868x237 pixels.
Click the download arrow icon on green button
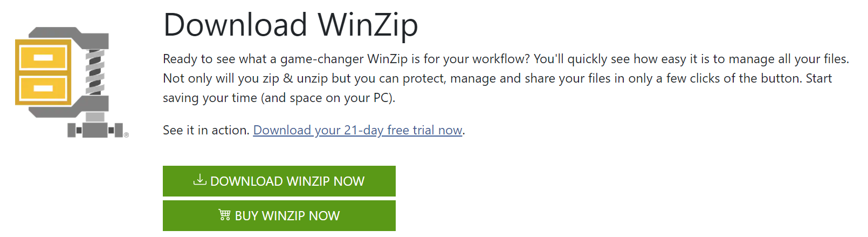(x=200, y=180)
